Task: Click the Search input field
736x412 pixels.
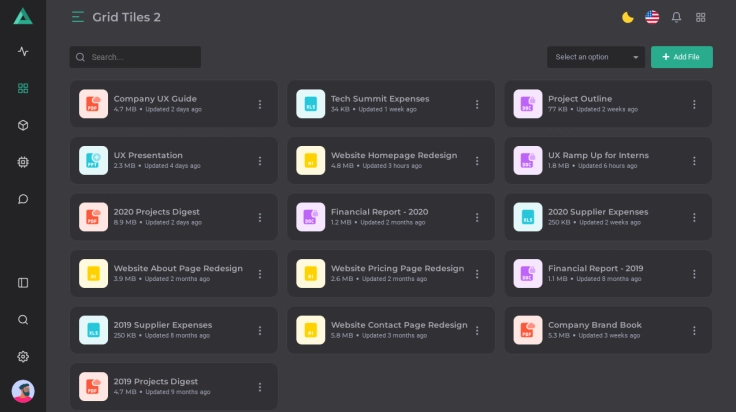Action: click(140, 57)
